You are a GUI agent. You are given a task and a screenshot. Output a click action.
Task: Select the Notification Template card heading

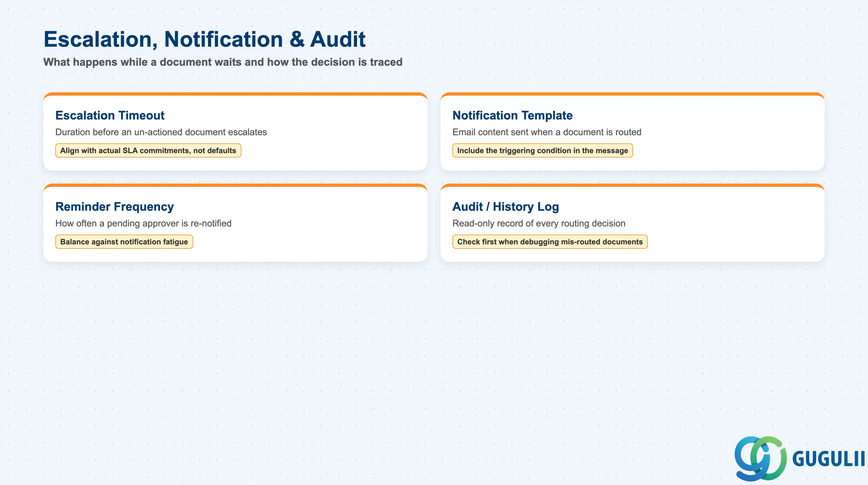(x=512, y=115)
